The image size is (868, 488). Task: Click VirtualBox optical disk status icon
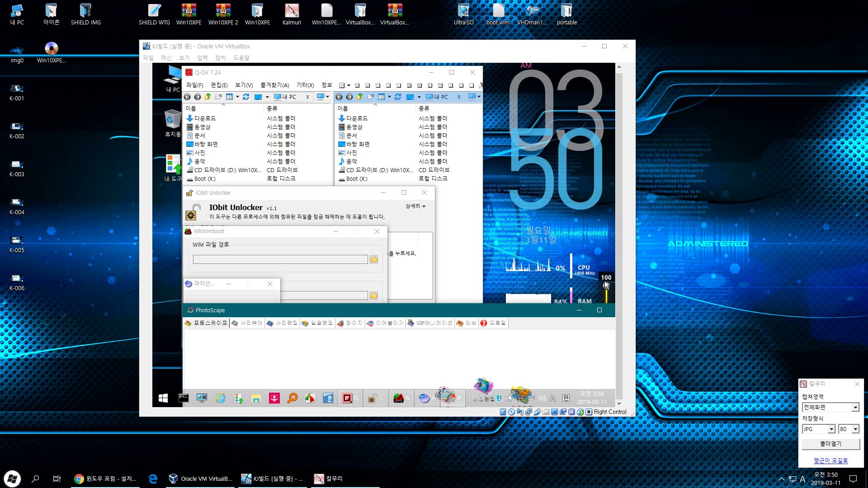point(511,412)
